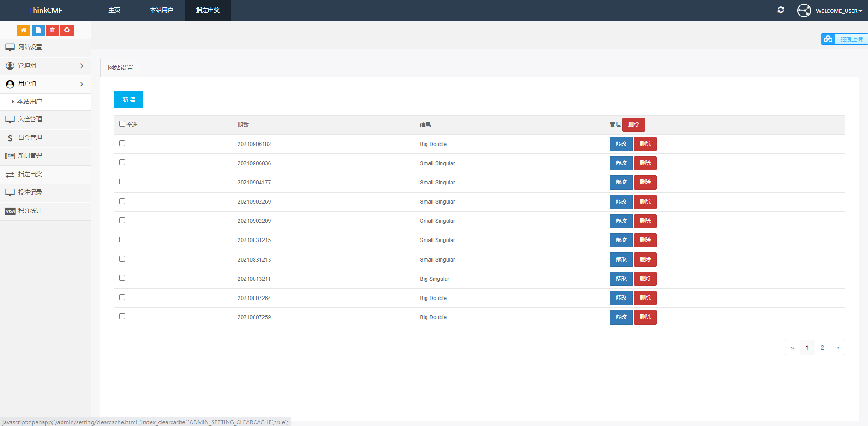Go to page 2 in pagination
The image size is (868, 426).
tap(822, 347)
